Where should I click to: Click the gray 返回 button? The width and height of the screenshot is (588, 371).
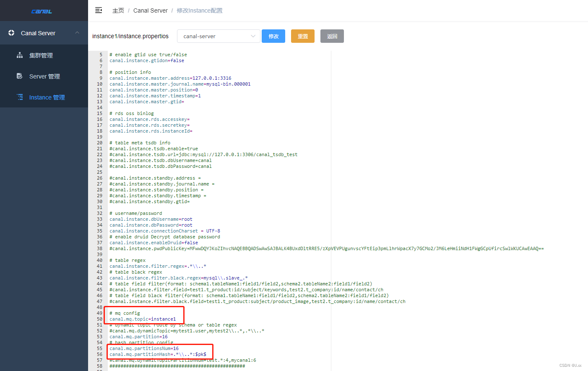(x=332, y=36)
